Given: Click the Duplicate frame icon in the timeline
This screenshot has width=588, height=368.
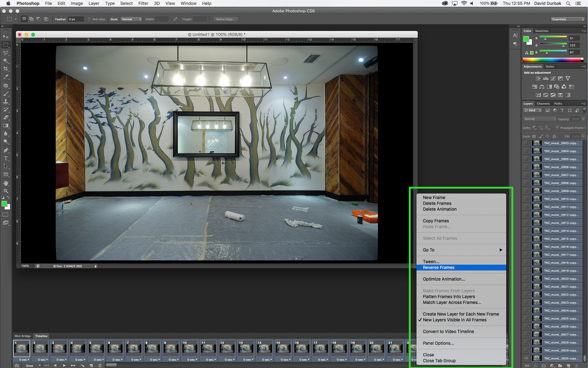Looking at the screenshot, I should (x=91, y=365).
